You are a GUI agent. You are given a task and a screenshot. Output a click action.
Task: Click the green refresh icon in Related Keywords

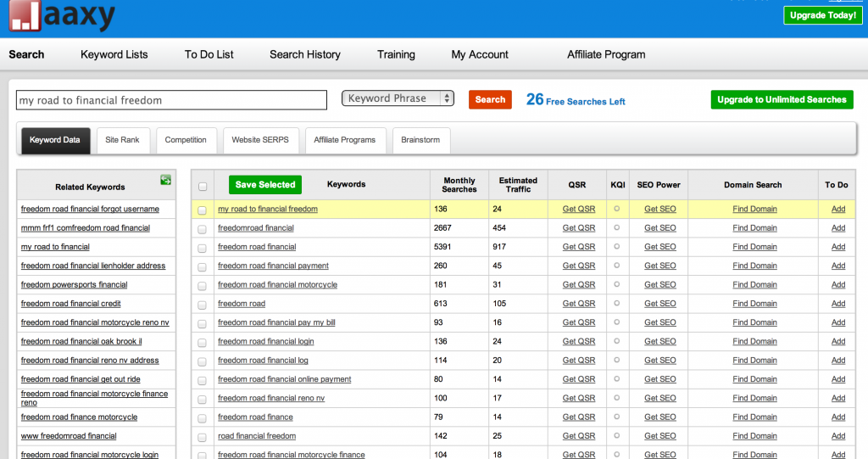tap(165, 180)
